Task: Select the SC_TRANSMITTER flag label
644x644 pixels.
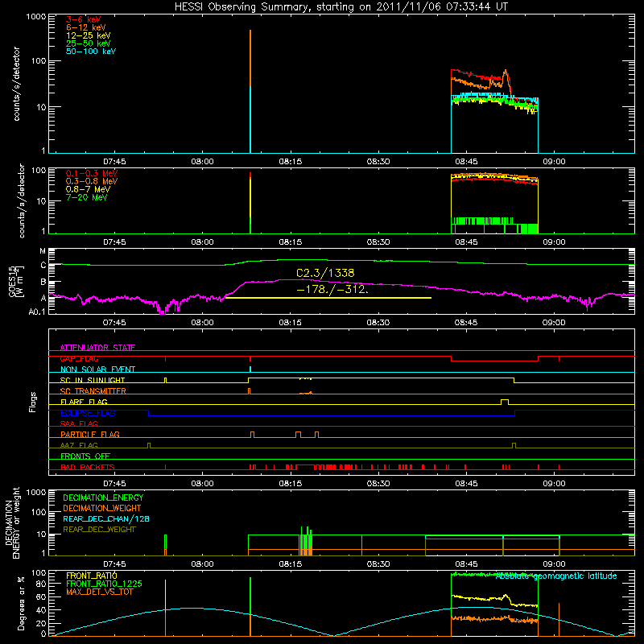Action: (93, 391)
